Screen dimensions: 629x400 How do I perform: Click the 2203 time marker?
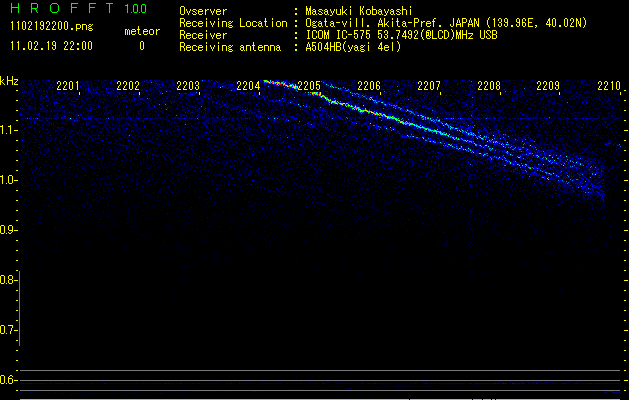pos(188,86)
